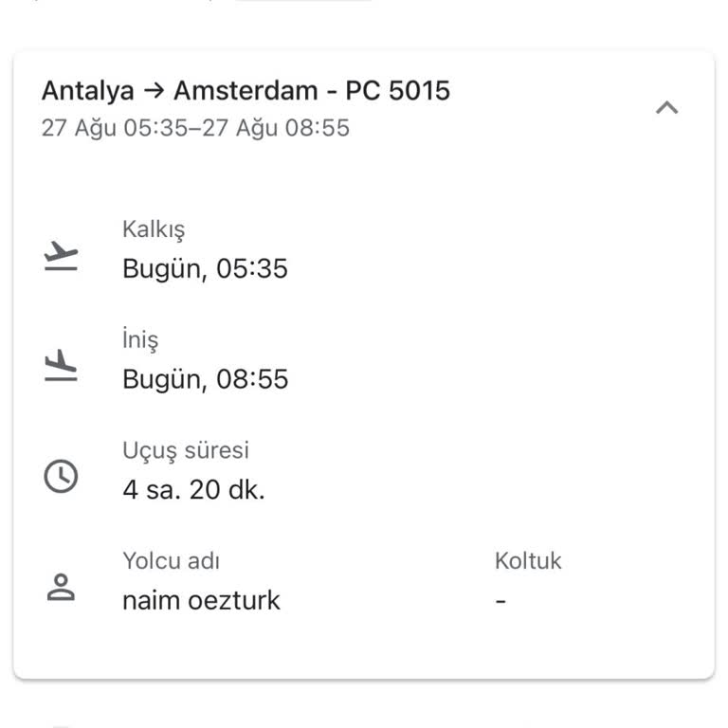Click the departure airplane icon

pos(61,256)
